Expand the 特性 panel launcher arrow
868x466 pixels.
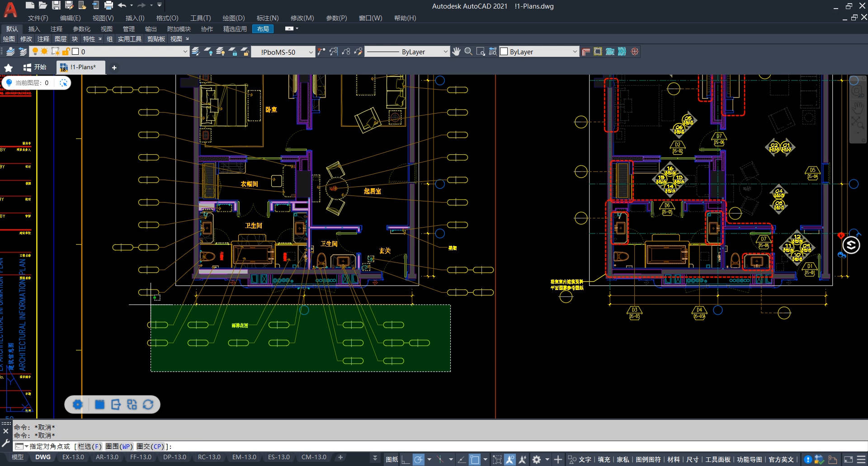[100, 39]
